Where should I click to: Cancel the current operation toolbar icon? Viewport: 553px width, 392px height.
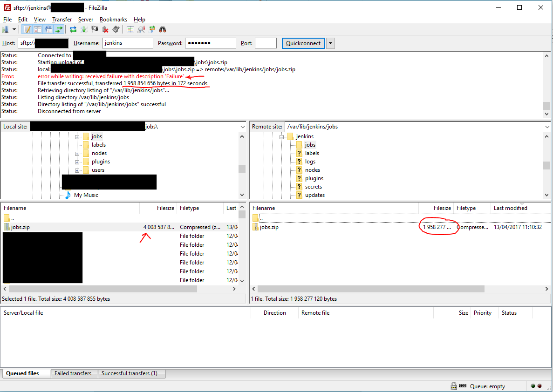pos(95,30)
